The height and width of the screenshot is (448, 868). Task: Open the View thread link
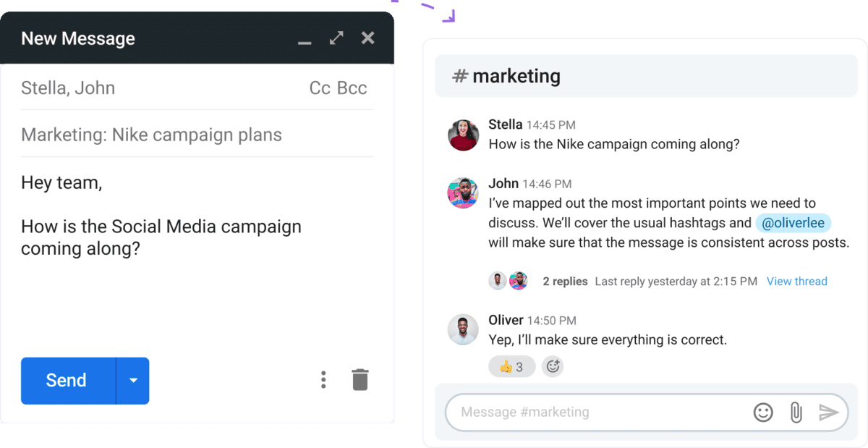(x=796, y=281)
